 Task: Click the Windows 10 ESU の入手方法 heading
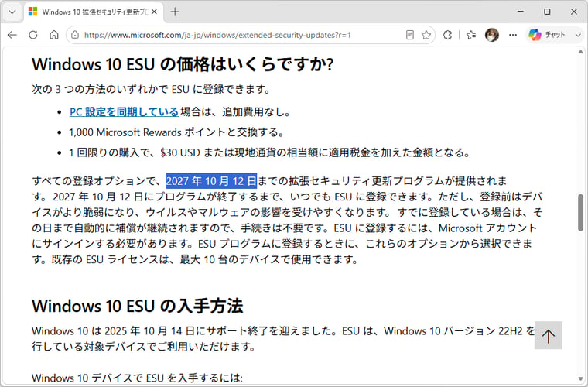click(x=137, y=306)
